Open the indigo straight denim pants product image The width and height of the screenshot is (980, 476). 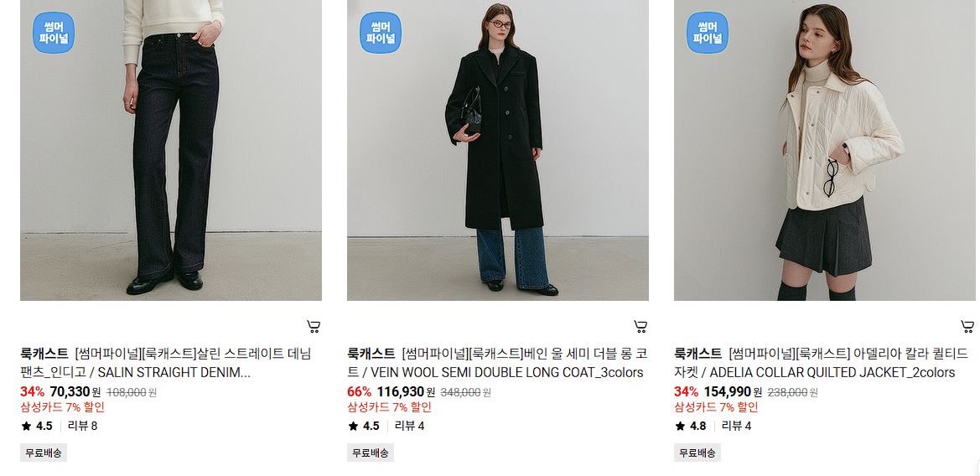coord(171,150)
